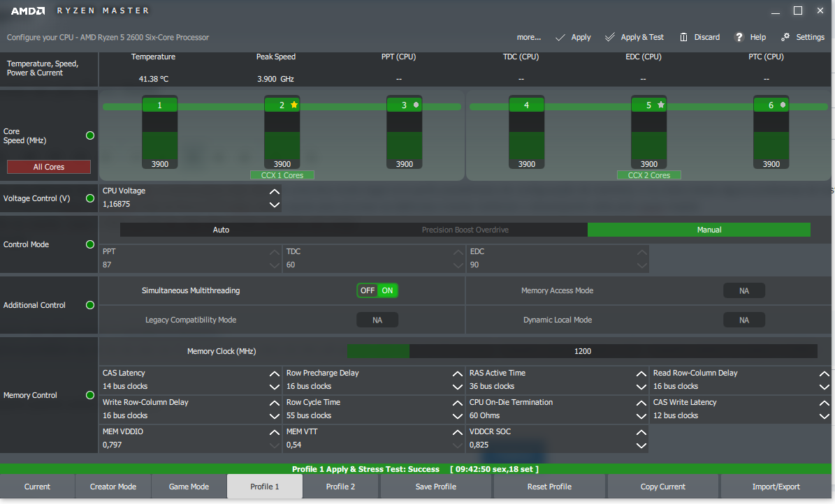Select the Profile 1 tab

[265, 487]
